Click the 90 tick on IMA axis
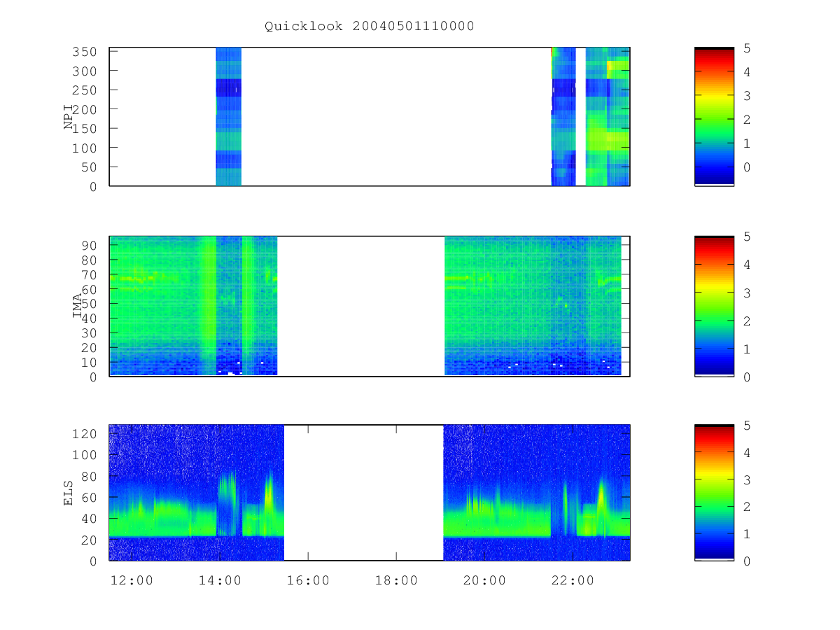The height and width of the screenshot is (630, 840). click(x=90, y=245)
